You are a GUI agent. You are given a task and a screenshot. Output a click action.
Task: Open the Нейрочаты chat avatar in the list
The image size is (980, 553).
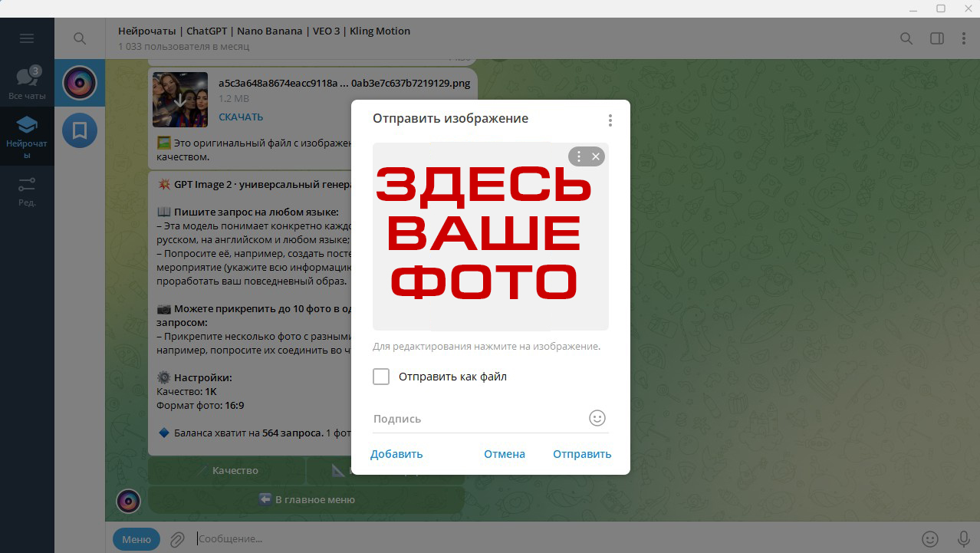79,83
